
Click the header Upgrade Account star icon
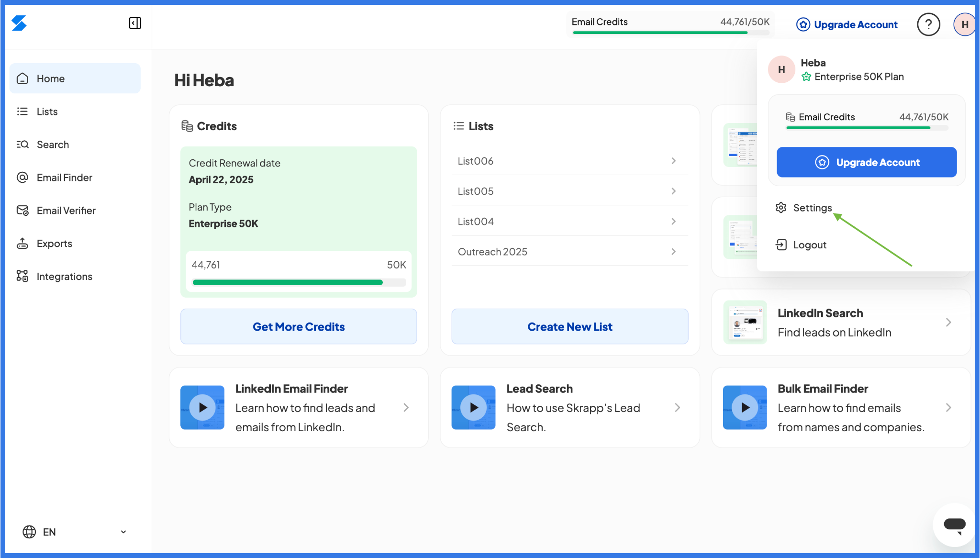803,24
